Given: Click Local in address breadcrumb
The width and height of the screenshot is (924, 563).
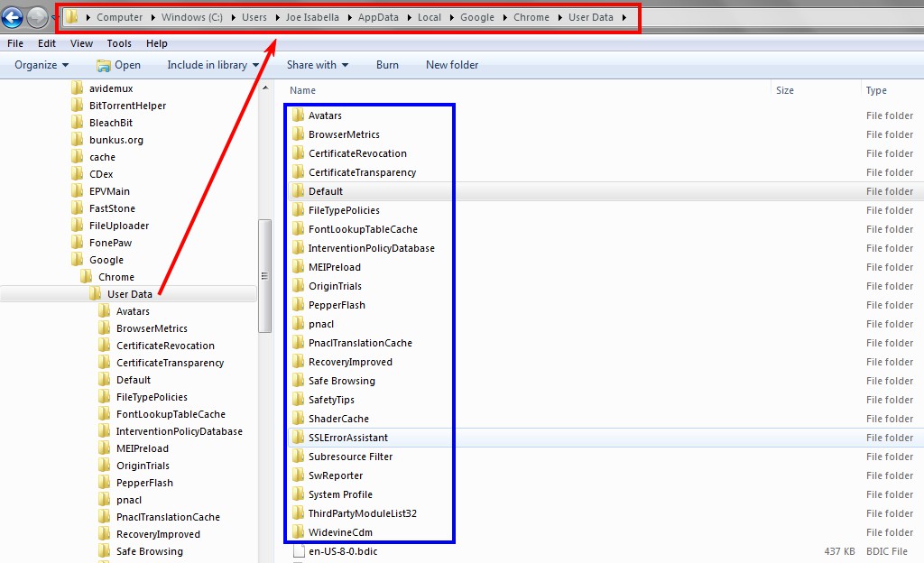Looking at the screenshot, I should pyautogui.click(x=429, y=18).
